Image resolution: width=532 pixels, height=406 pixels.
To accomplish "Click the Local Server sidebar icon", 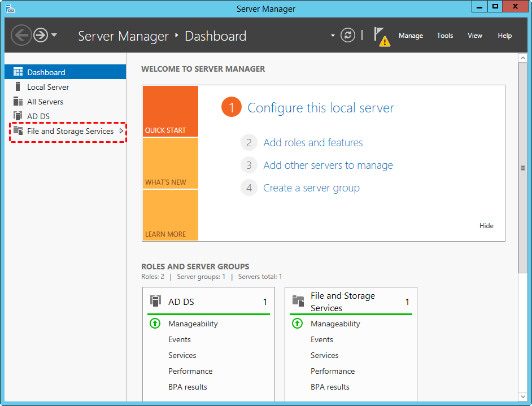I will [18, 87].
